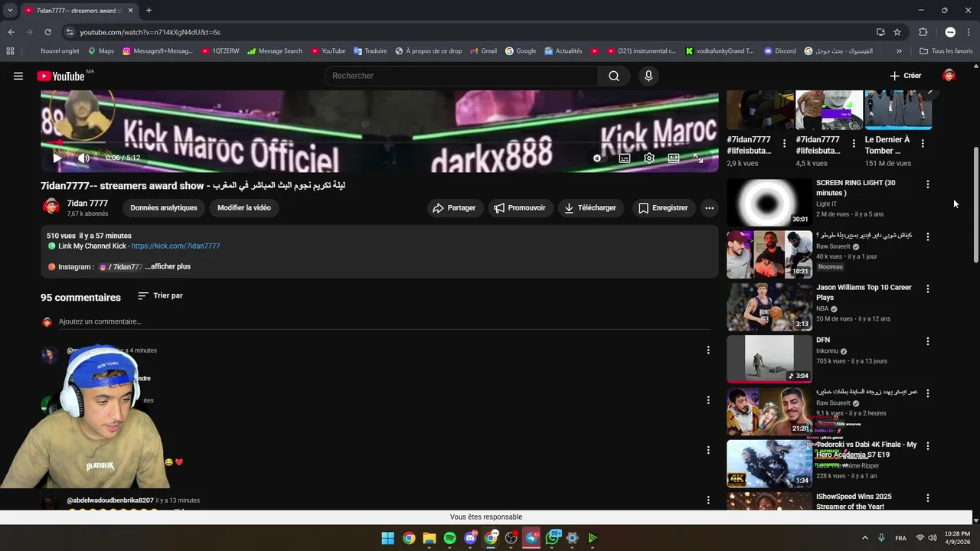Open options for Todoroki vs Dabi video
980x551 pixels.
tap(927, 445)
